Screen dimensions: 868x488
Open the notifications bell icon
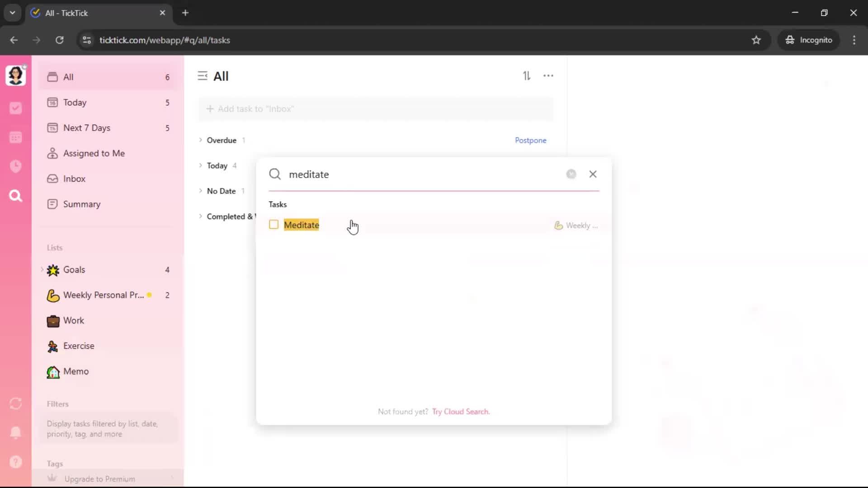pos(16,432)
